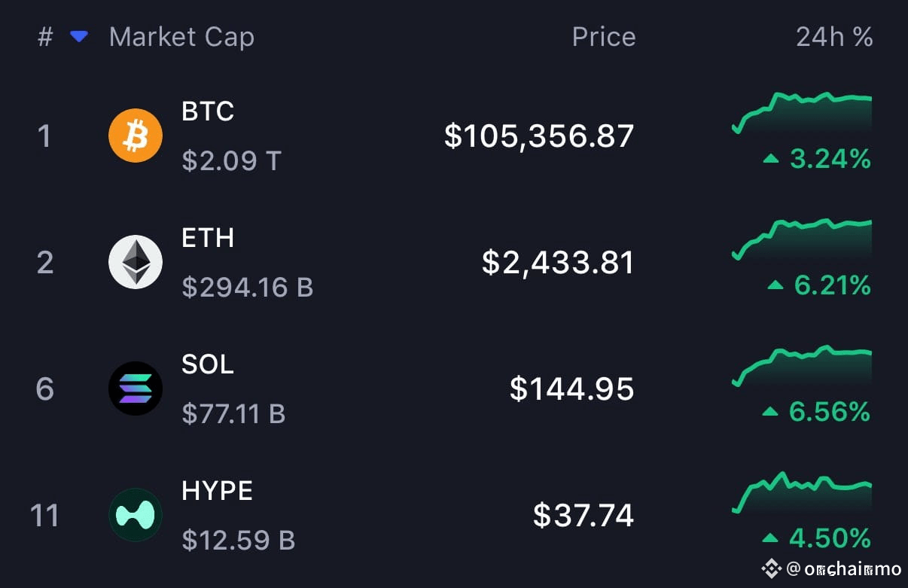Tap the watermark logo icon

pyautogui.click(x=771, y=568)
